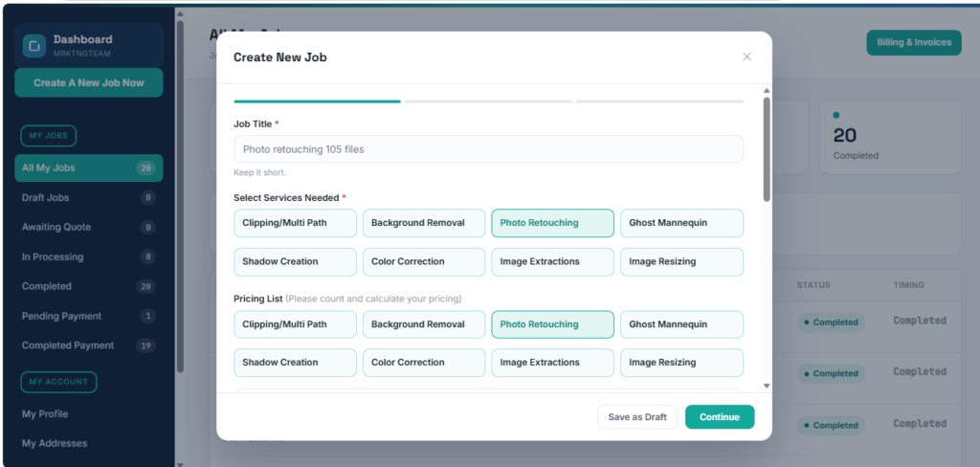This screenshot has width=980, height=467.
Task: Close the Create New Job dialog
Action: coord(746,56)
